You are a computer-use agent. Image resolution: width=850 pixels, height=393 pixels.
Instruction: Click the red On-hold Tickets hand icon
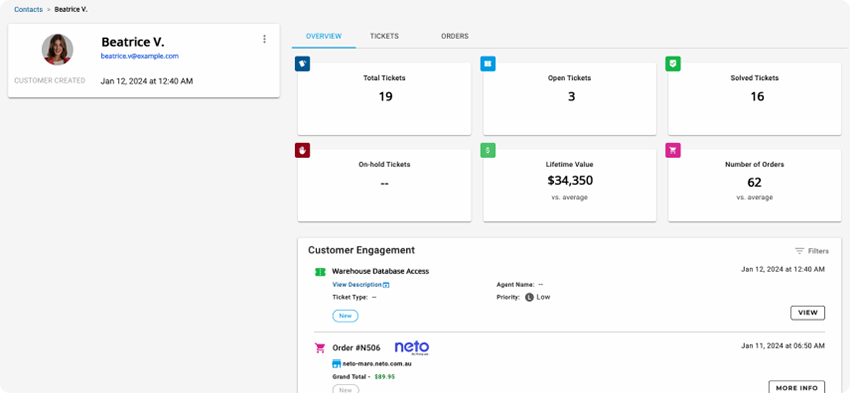(302, 151)
